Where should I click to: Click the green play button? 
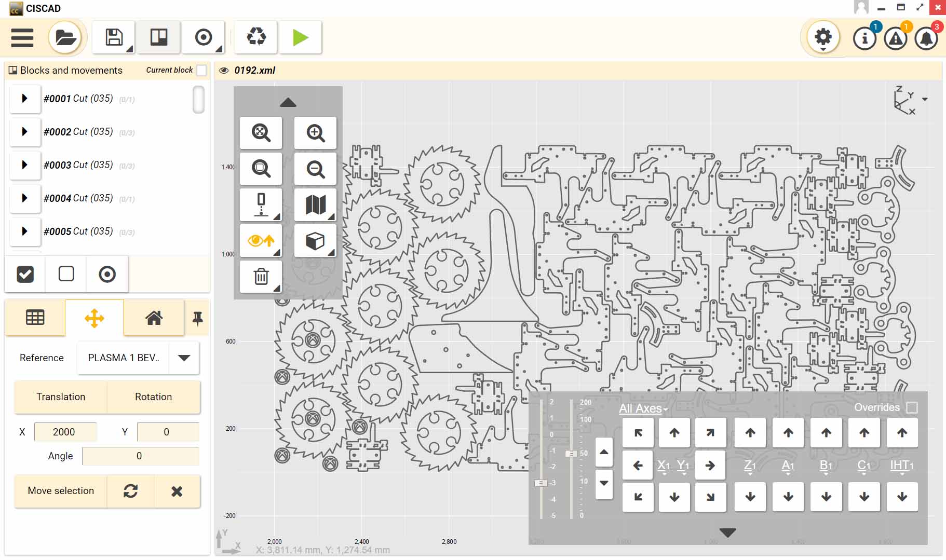coord(300,37)
